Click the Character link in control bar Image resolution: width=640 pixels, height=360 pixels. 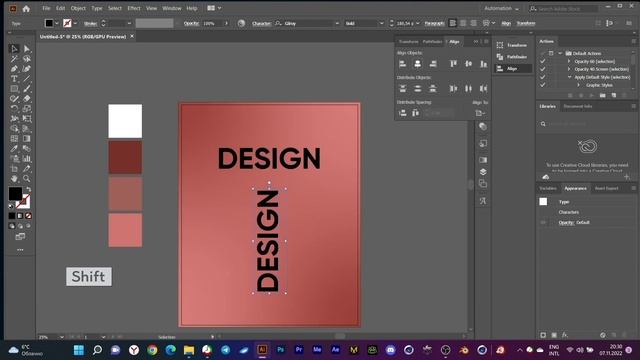(x=261, y=23)
